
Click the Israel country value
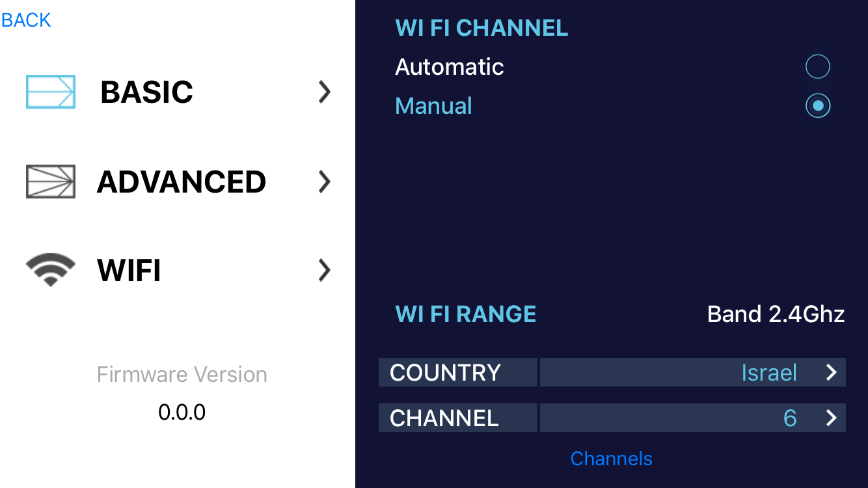[768, 373]
